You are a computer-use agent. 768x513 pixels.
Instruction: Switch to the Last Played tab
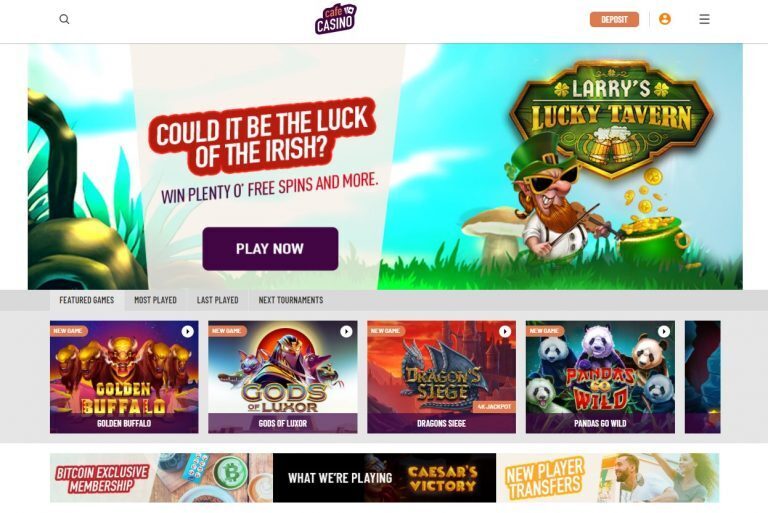click(217, 300)
